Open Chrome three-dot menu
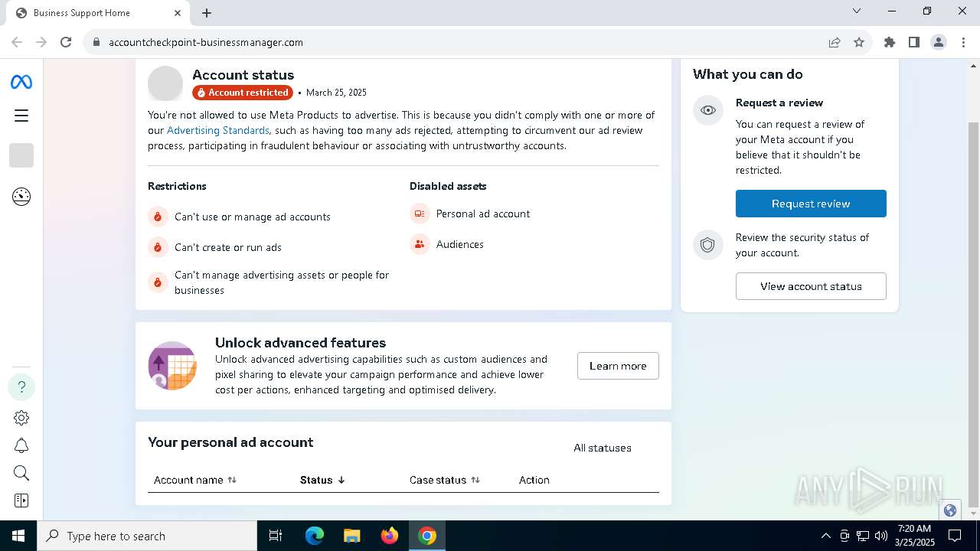Image resolution: width=980 pixels, height=551 pixels. coord(963,42)
